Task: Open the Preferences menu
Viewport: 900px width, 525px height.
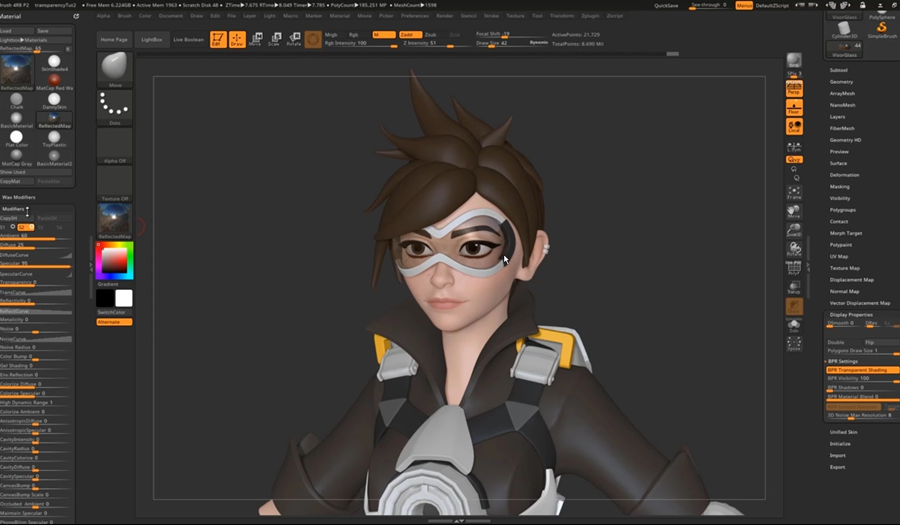Action: [x=415, y=16]
